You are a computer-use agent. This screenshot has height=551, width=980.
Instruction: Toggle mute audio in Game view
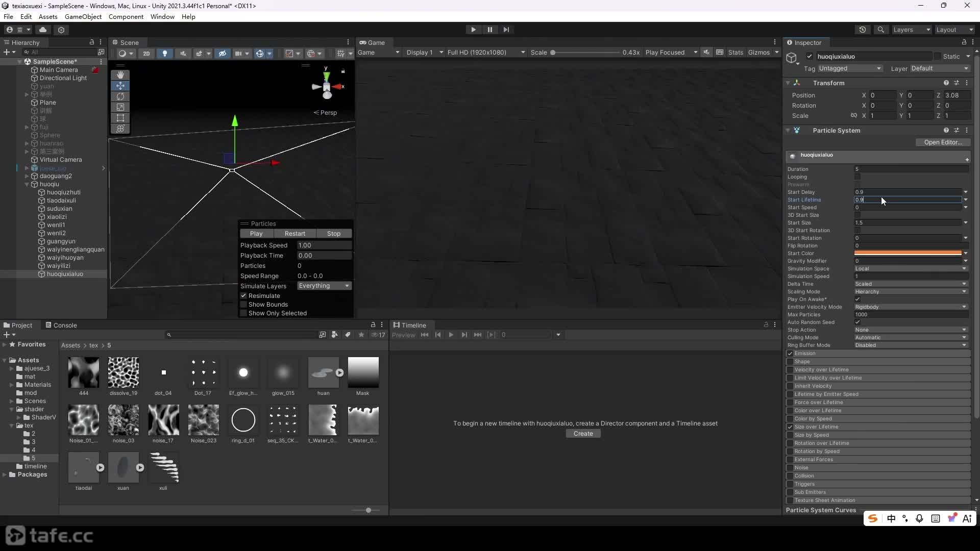[706, 53]
